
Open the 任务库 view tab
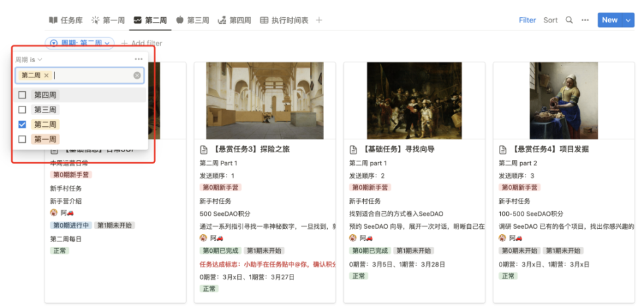[66, 20]
